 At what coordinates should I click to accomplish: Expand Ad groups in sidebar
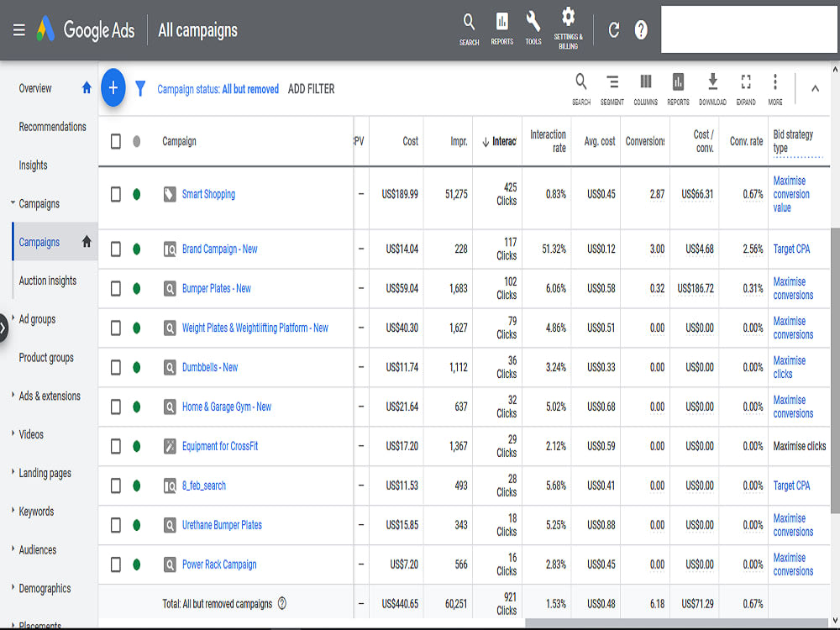[13, 317]
